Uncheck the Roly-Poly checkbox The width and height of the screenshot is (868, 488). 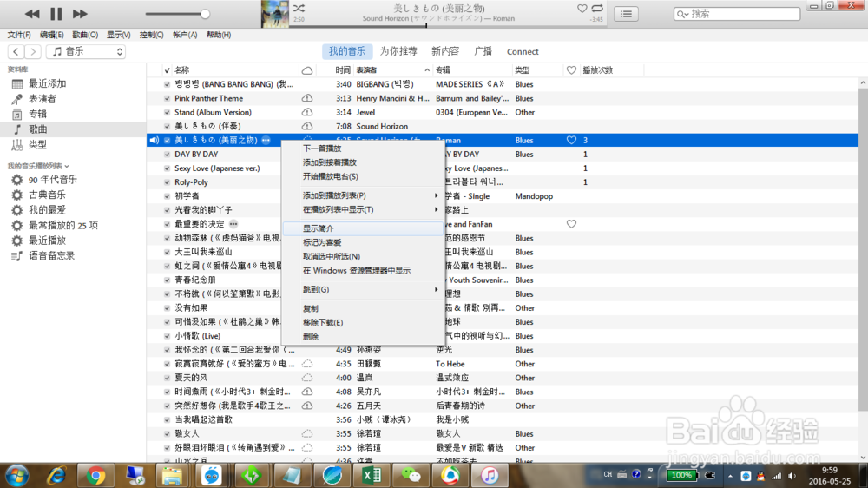(168, 182)
